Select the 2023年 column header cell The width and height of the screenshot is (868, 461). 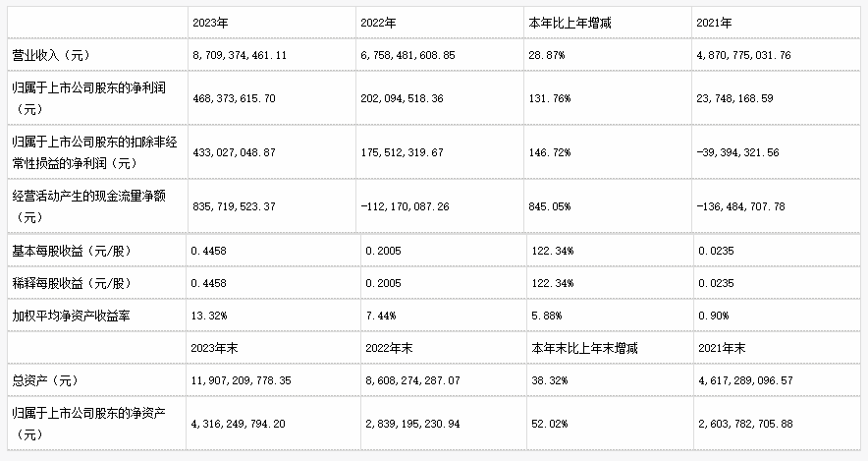tap(271, 23)
